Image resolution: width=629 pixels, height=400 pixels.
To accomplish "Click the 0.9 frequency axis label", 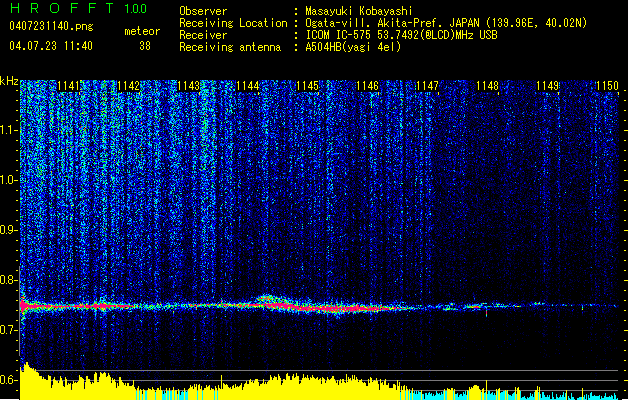I will 9,230.
